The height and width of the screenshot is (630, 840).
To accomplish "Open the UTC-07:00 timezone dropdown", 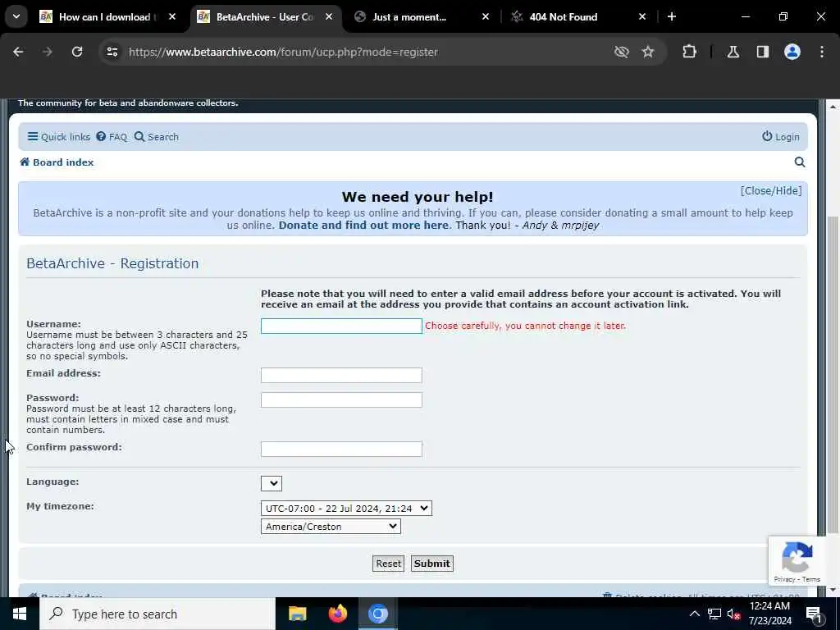I will [346, 508].
